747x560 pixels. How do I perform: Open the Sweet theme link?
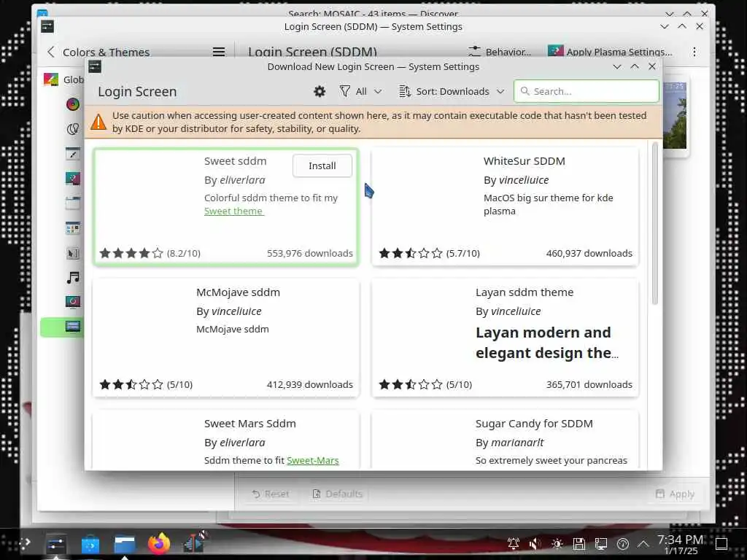(x=233, y=211)
